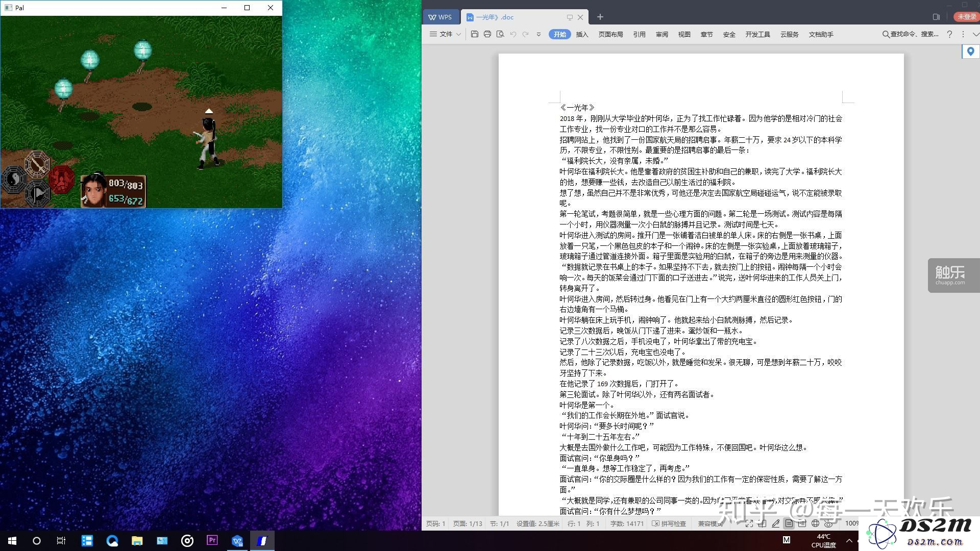Image resolution: width=980 pixels, height=551 pixels.
Task: Expand system tray hidden icons arrow
Action: tap(849, 541)
